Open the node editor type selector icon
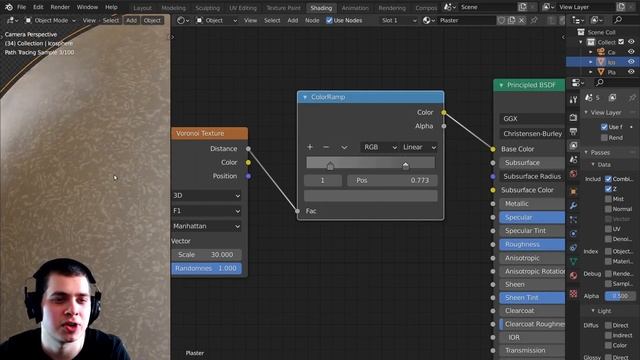Image resolution: width=640 pixels, height=360 pixels. tap(182, 20)
